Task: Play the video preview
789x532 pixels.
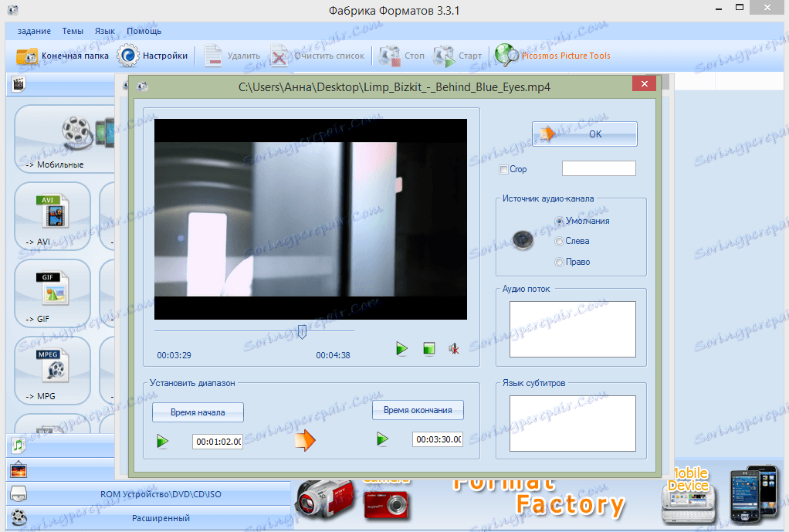Action: coord(401,348)
